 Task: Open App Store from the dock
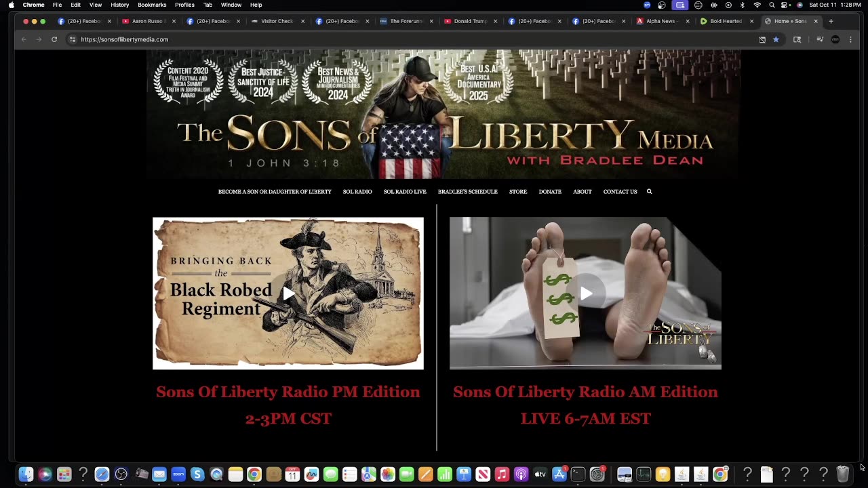tap(559, 474)
